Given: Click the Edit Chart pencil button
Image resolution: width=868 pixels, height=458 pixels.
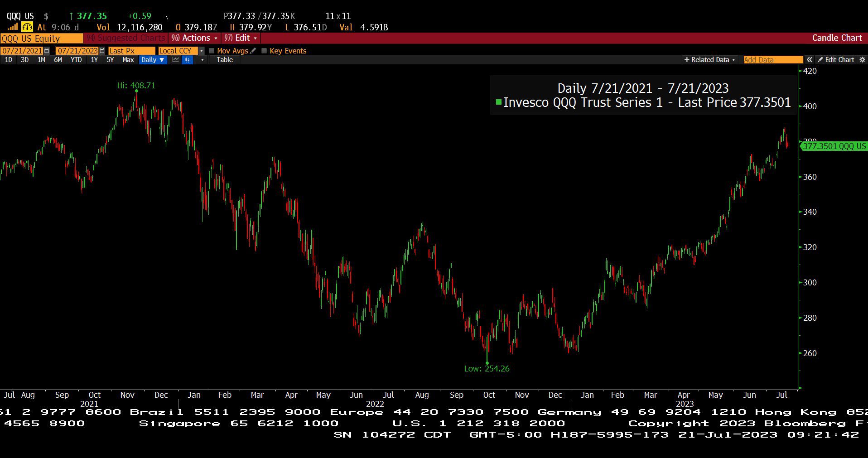Looking at the screenshot, I should [836, 60].
